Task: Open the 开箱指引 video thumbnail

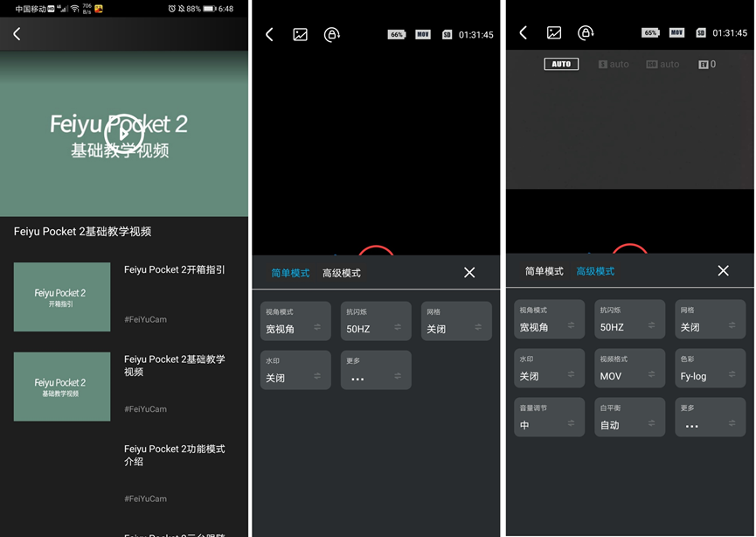Action: (62, 297)
